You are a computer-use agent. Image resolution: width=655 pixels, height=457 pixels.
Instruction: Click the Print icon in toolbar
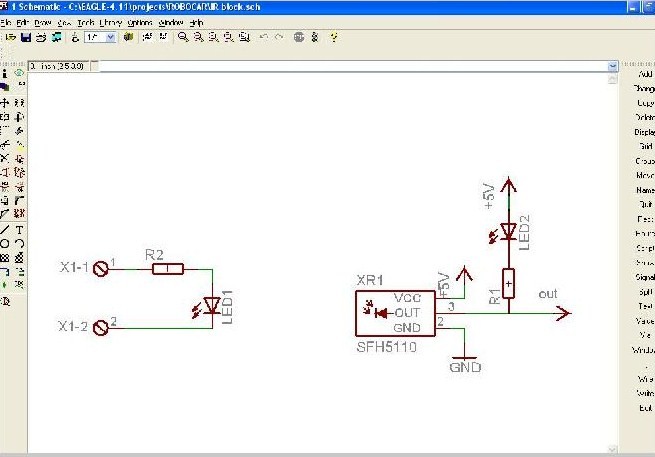click(x=41, y=37)
